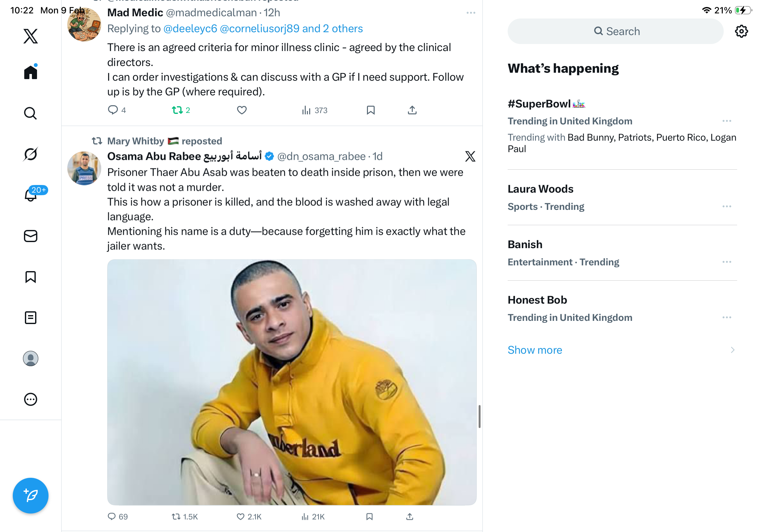Open the @deeleyc6 mention link

click(190, 29)
